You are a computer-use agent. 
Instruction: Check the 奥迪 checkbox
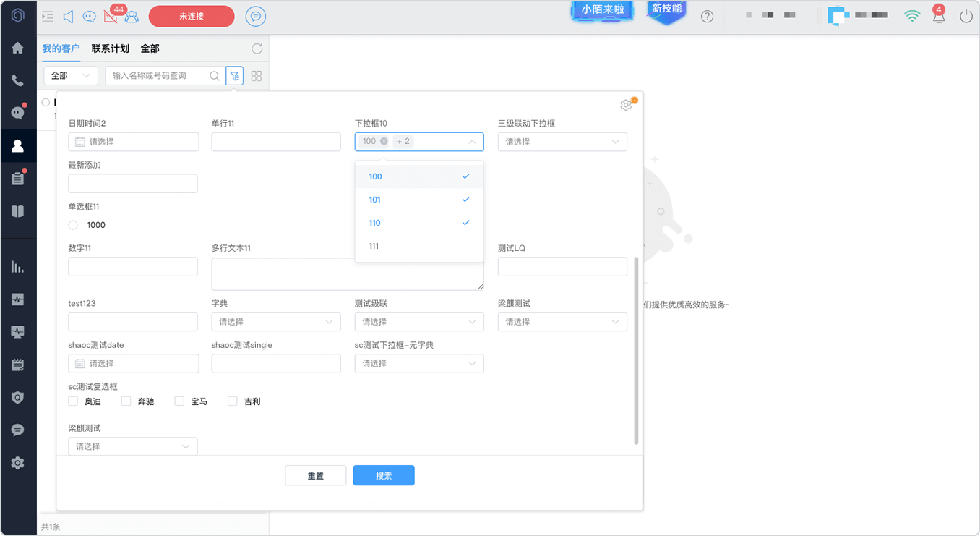pos(73,401)
